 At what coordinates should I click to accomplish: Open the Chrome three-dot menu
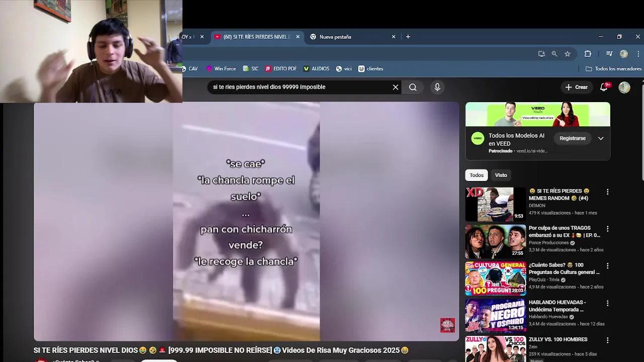(x=638, y=54)
